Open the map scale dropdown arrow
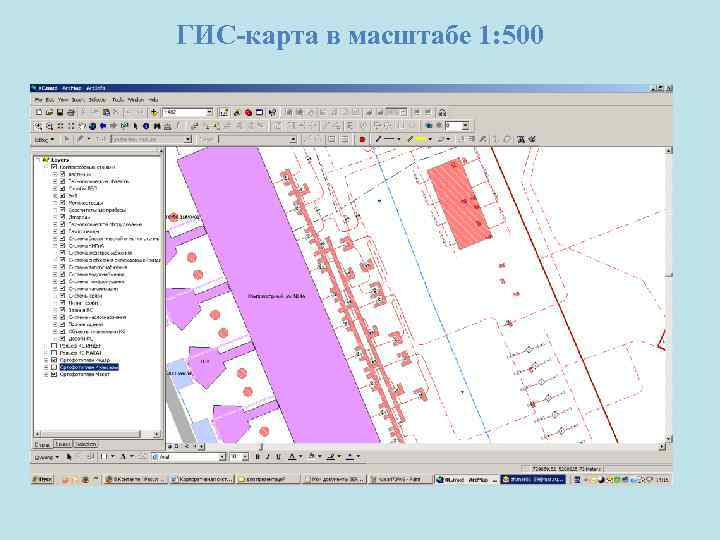The image size is (720, 540). click(209, 112)
